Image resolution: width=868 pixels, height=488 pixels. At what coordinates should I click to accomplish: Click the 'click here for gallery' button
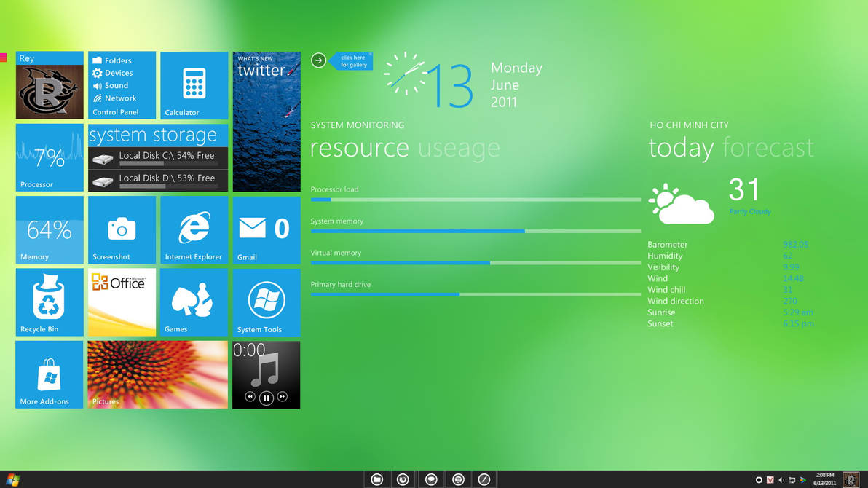point(352,61)
